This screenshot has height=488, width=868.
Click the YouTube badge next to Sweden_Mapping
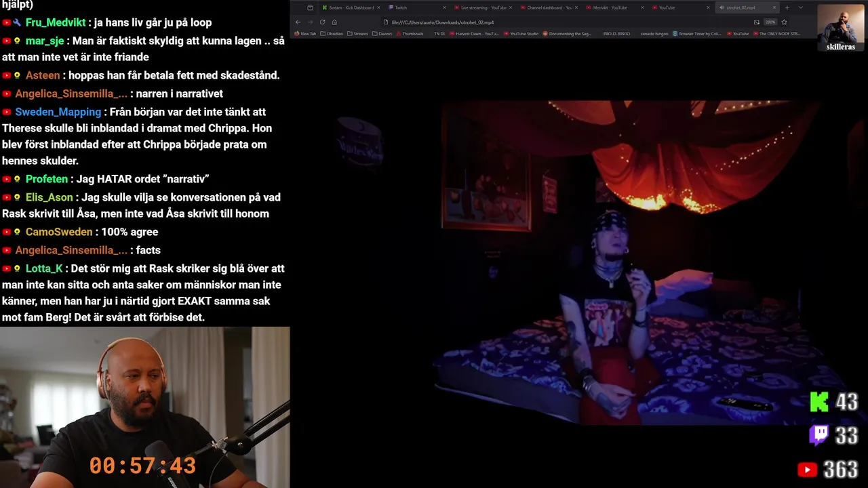click(x=7, y=112)
